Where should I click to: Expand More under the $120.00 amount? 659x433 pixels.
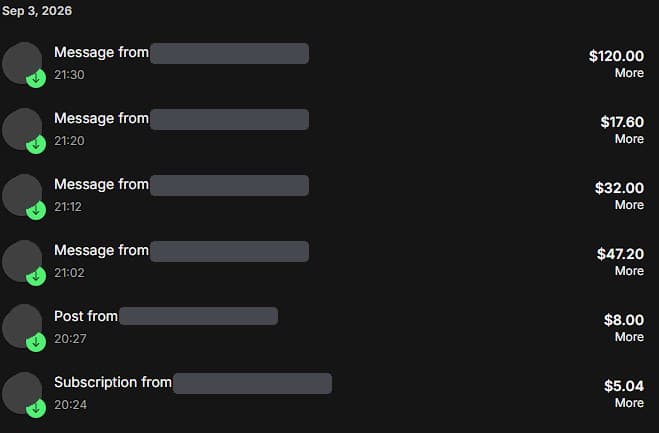(629, 73)
